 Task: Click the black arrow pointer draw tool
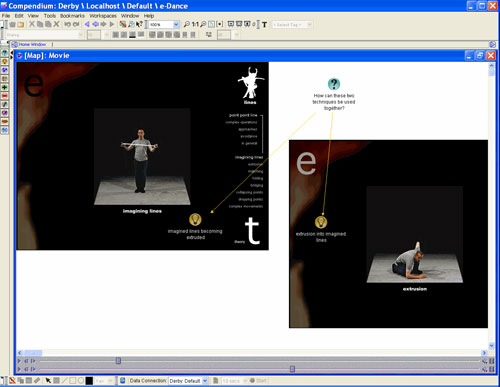tap(48, 380)
